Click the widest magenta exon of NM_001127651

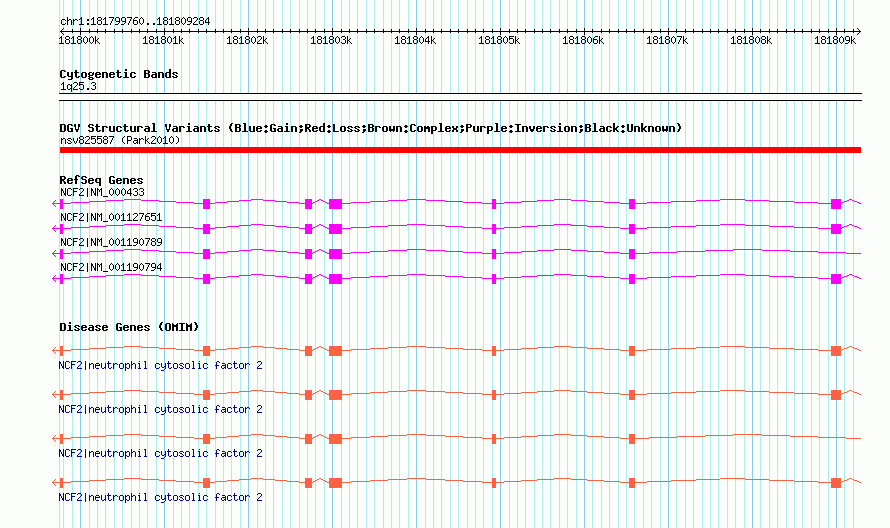tap(335, 229)
